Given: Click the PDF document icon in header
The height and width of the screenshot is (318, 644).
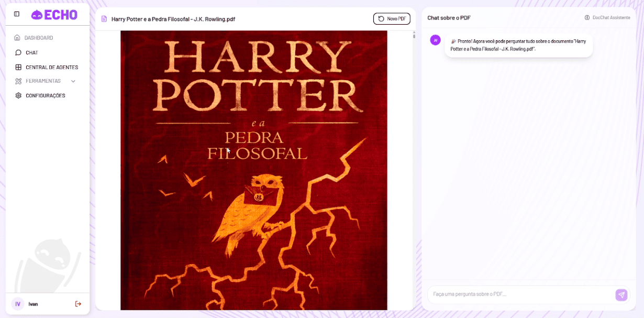Looking at the screenshot, I should click(104, 19).
